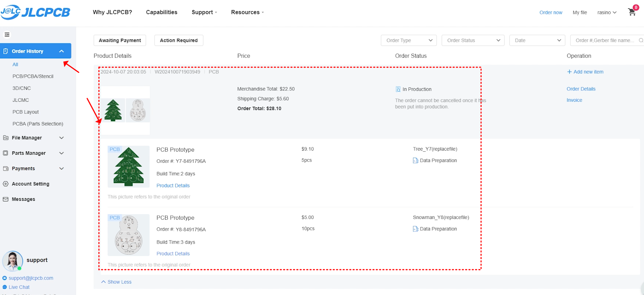Click the Order Total: $28.10 text
Viewport: 644px width, 295px height.
pos(259,108)
